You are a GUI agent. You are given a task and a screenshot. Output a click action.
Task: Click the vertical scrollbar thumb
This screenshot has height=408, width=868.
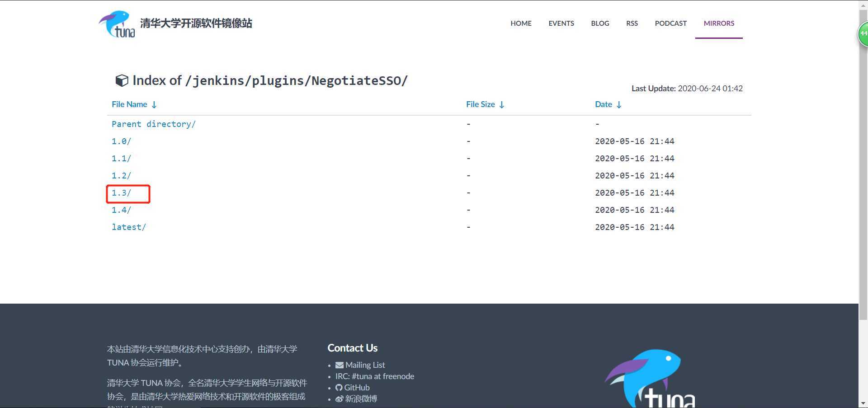pos(863,165)
